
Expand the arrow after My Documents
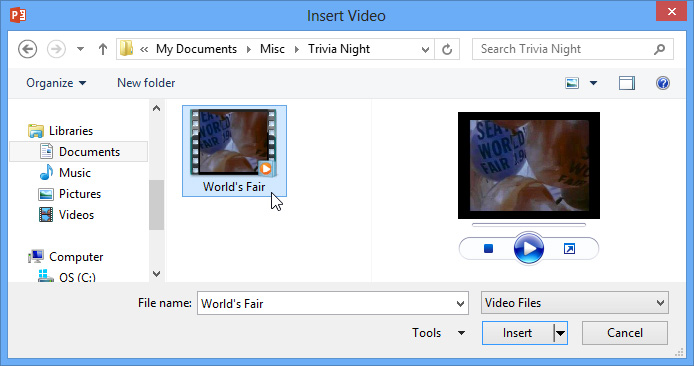[x=249, y=49]
